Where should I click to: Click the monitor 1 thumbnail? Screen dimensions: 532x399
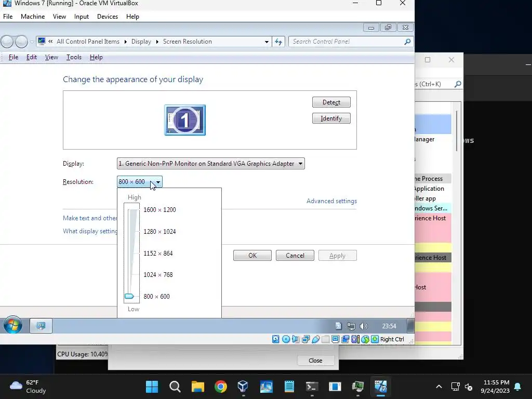(185, 120)
